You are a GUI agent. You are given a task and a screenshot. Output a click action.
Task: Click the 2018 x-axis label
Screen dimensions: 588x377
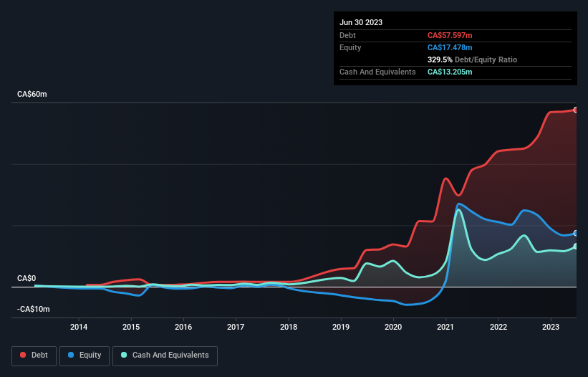(289, 327)
